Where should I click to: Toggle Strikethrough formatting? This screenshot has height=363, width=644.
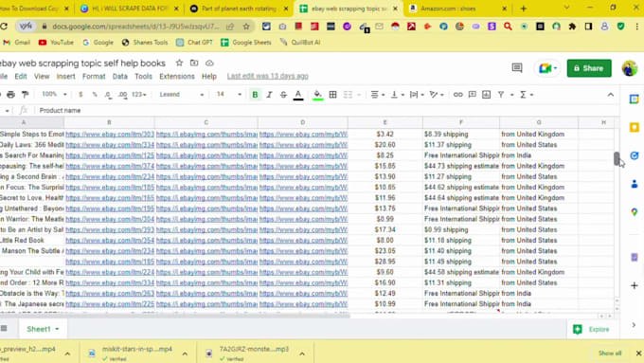coord(283,95)
